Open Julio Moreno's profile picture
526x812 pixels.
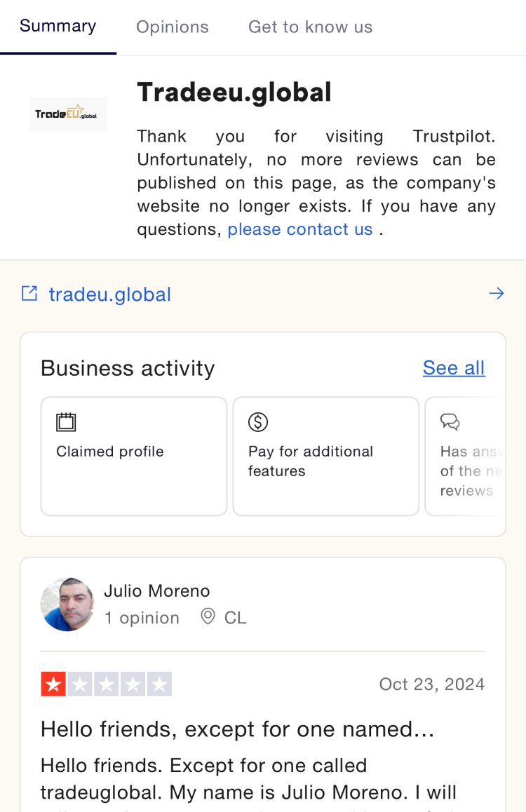point(67,604)
